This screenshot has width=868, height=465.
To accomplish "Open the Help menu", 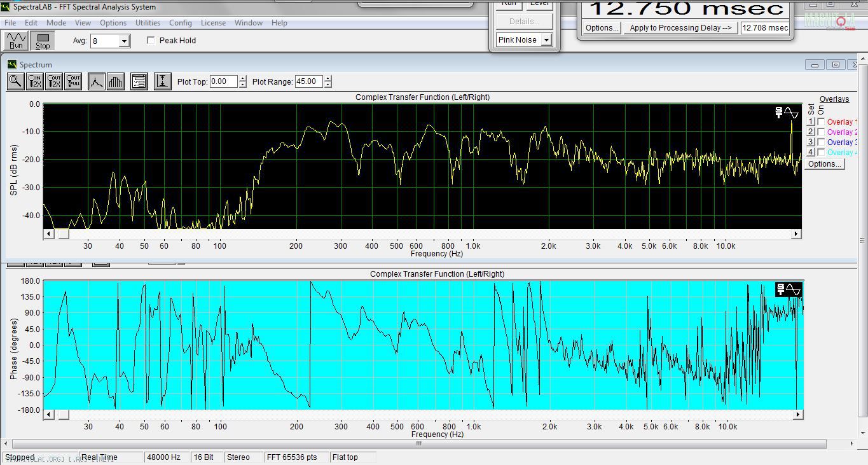I will (279, 23).
